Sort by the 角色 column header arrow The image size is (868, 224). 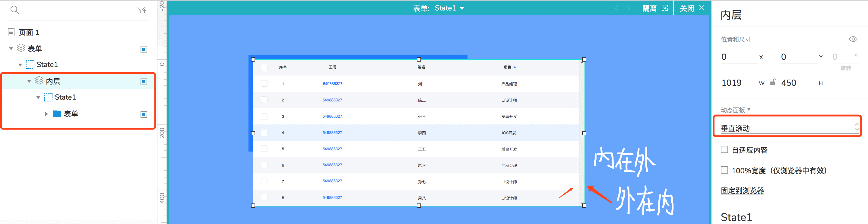click(515, 67)
